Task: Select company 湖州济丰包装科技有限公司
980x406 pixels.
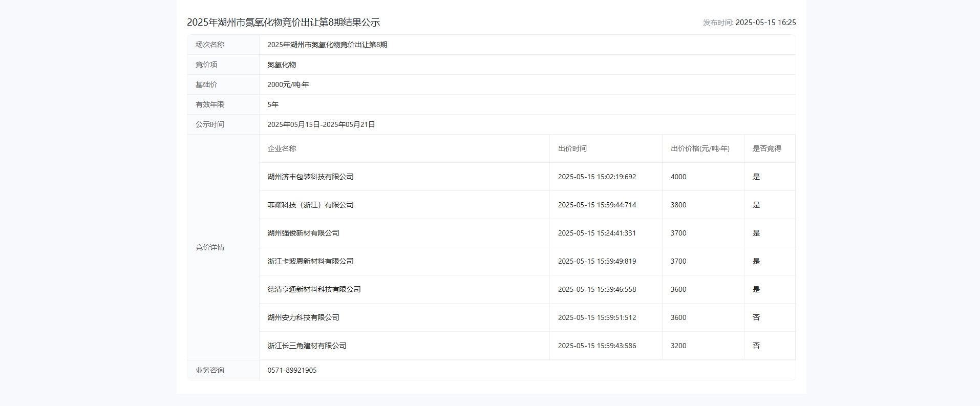Action: pyautogui.click(x=310, y=177)
